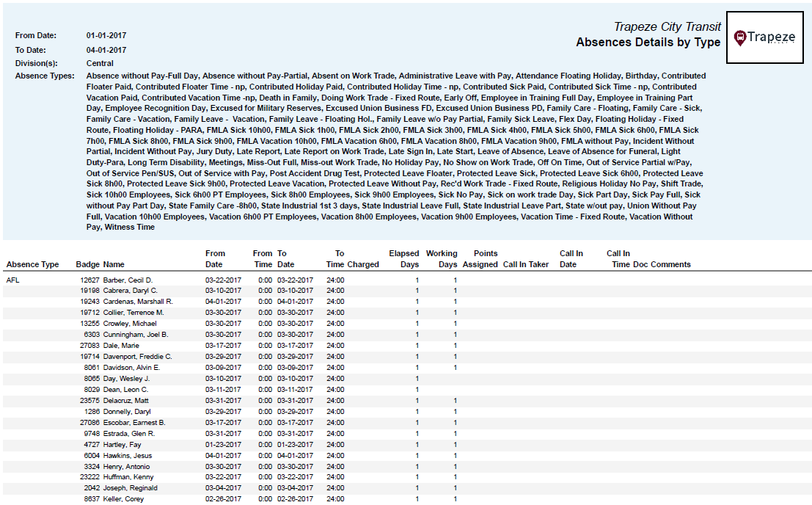Click badge number 19198

coord(89,291)
